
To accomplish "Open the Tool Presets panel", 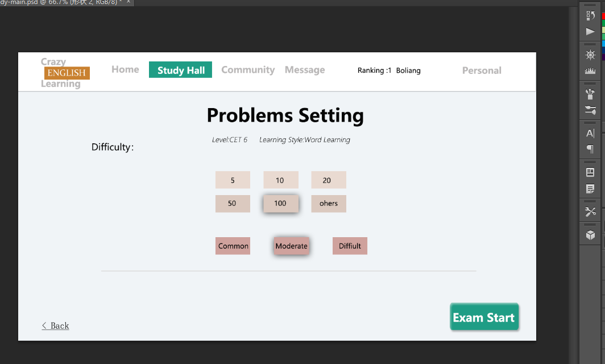I will point(590,212).
